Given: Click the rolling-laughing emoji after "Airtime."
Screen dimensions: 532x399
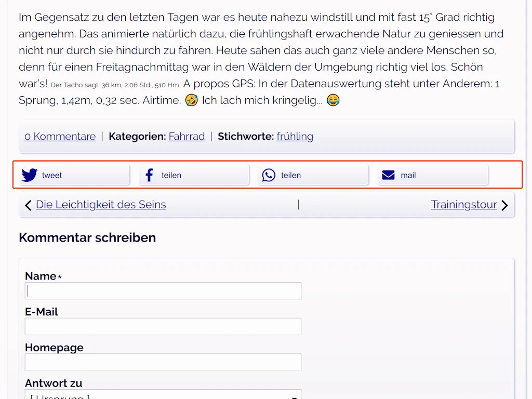Looking at the screenshot, I should 191,100.
